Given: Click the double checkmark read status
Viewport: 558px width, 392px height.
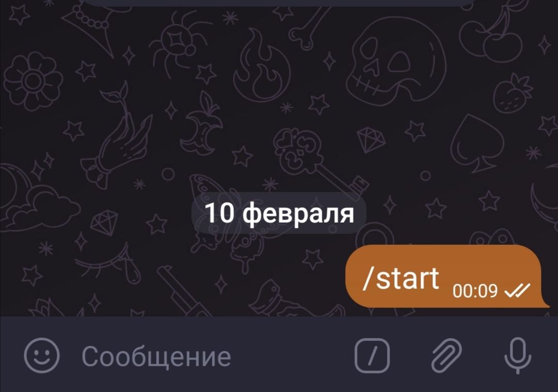Looking at the screenshot, I should pos(517,291).
